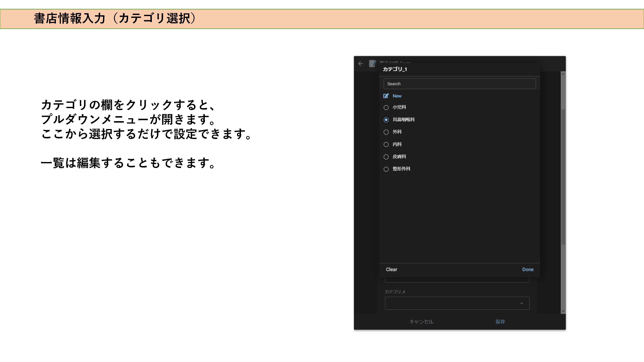The image size is (644, 362).
Task: Click the New edit pencil icon
Action: coord(386,96)
